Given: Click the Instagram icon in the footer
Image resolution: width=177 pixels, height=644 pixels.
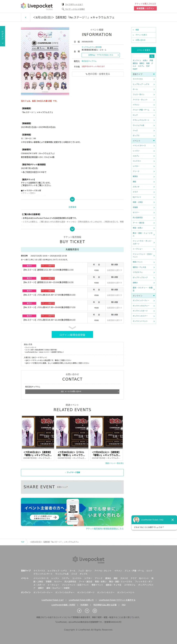Looking at the screenshot, I should click(x=95, y=611).
